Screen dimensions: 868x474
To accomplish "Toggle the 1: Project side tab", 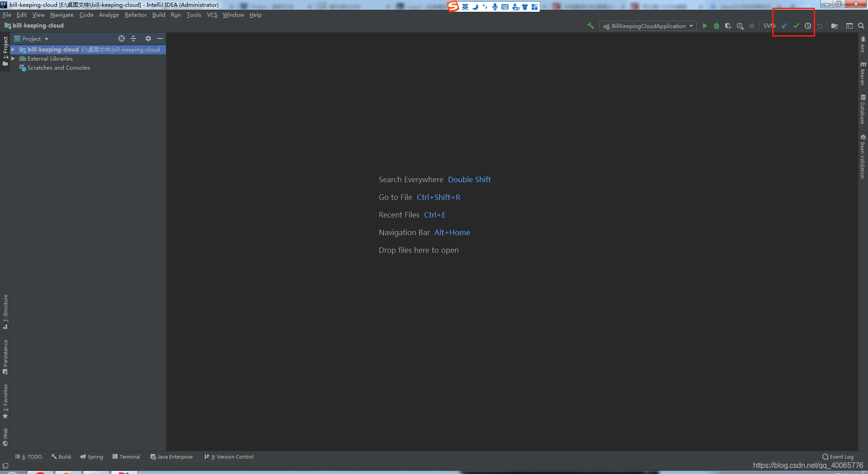I will point(5,51).
